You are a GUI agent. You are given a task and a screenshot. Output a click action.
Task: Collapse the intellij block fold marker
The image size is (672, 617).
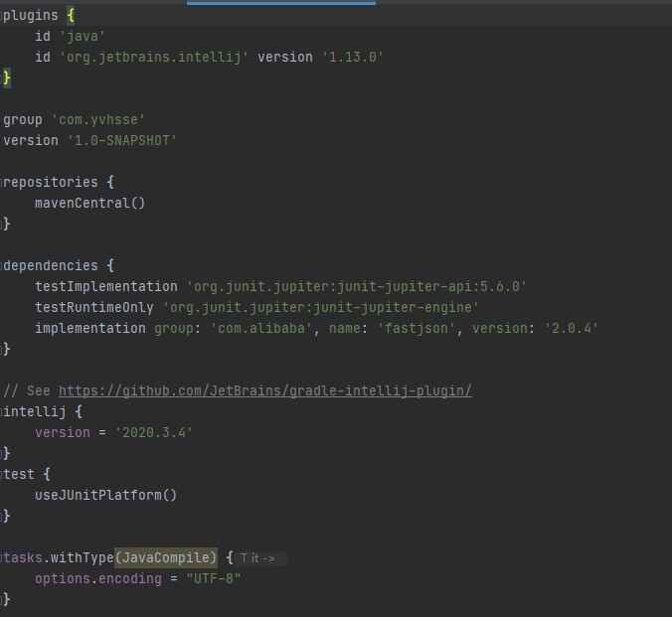[1, 412]
